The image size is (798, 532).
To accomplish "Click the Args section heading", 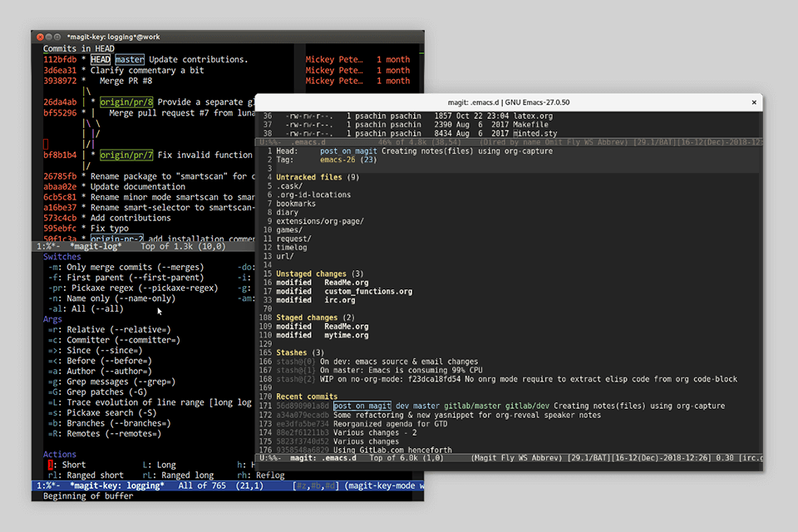I will tap(52, 319).
